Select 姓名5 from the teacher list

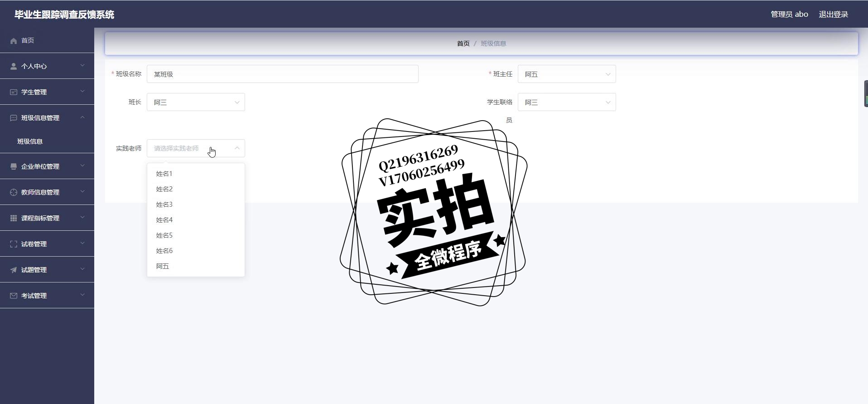point(196,235)
